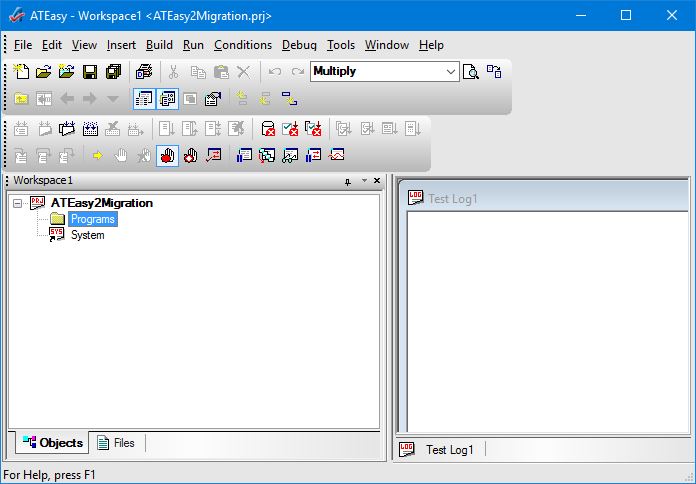696x484 pixels.
Task: Click the Test Log1 window title
Action: click(452, 199)
